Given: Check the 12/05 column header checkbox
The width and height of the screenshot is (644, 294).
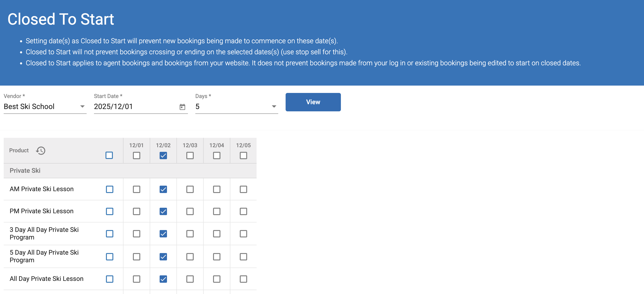Looking at the screenshot, I should coord(243,156).
